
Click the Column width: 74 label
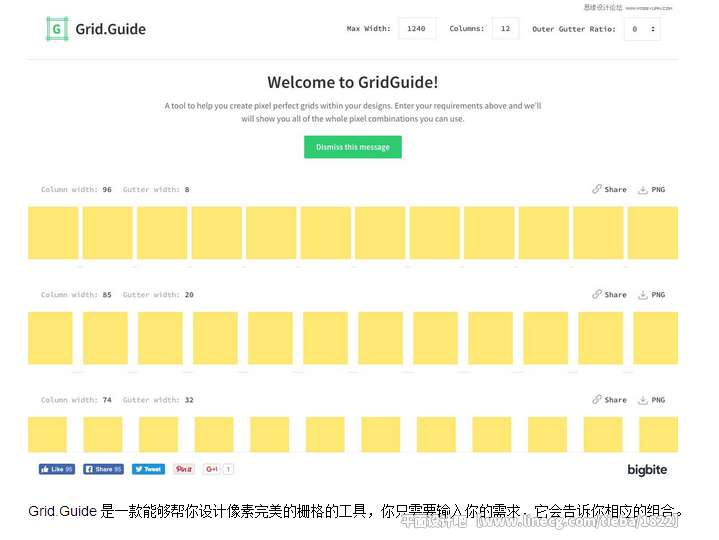[x=76, y=400]
